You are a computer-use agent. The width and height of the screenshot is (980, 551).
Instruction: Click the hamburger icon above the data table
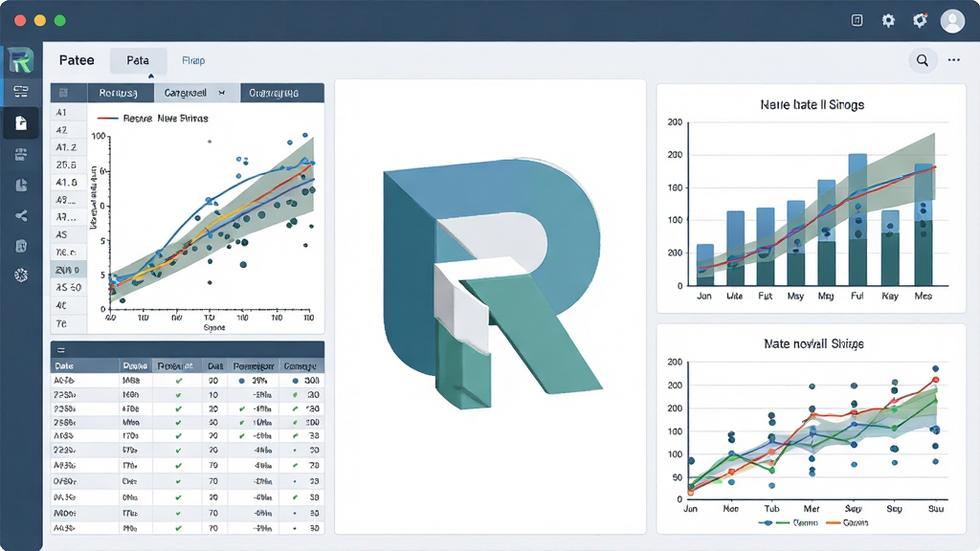(x=61, y=350)
